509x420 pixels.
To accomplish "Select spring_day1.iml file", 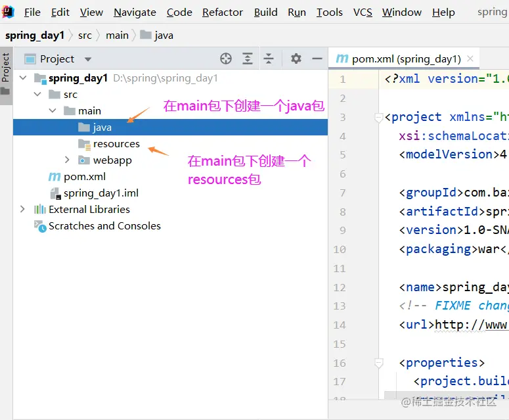I will [101, 193].
